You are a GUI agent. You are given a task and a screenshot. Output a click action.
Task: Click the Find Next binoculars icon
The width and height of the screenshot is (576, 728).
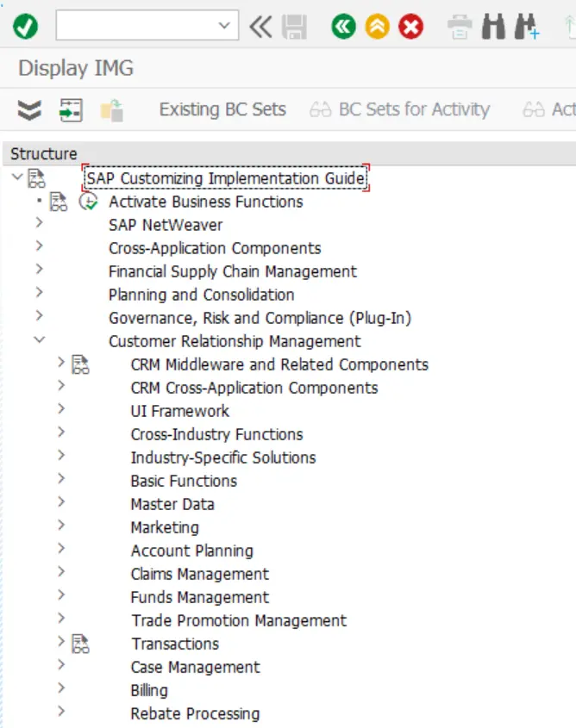[x=526, y=27]
